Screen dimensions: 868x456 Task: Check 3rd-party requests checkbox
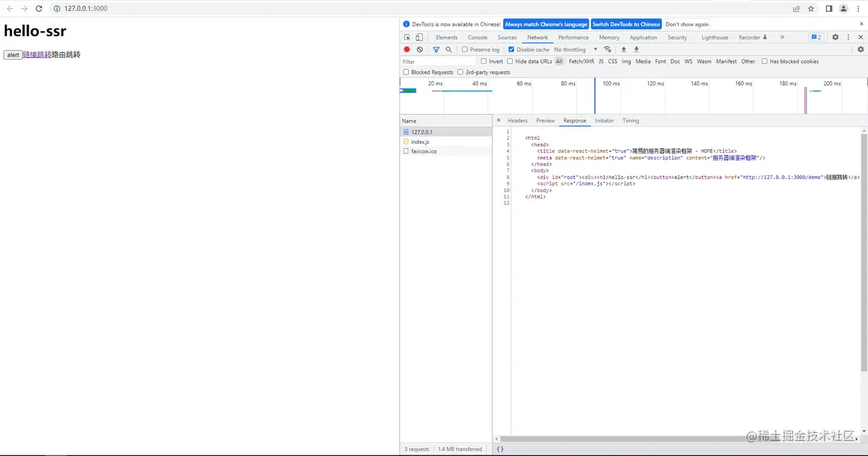[460, 72]
